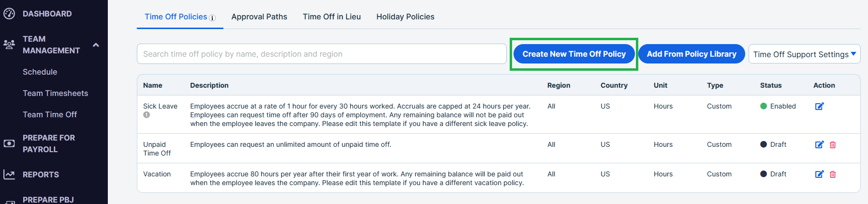868x204 pixels.
Task: Click the Time Off Policies info icon
Action: (212, 17)
